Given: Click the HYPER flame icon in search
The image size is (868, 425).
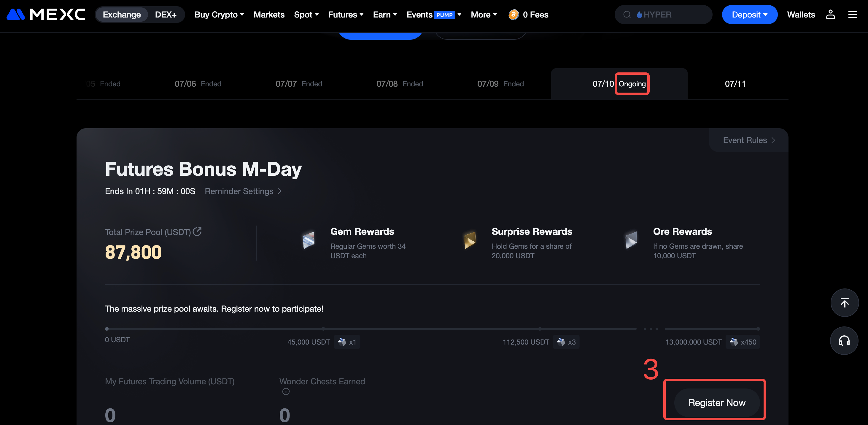Looking at the screenshot, I should [x=639, y=15].
